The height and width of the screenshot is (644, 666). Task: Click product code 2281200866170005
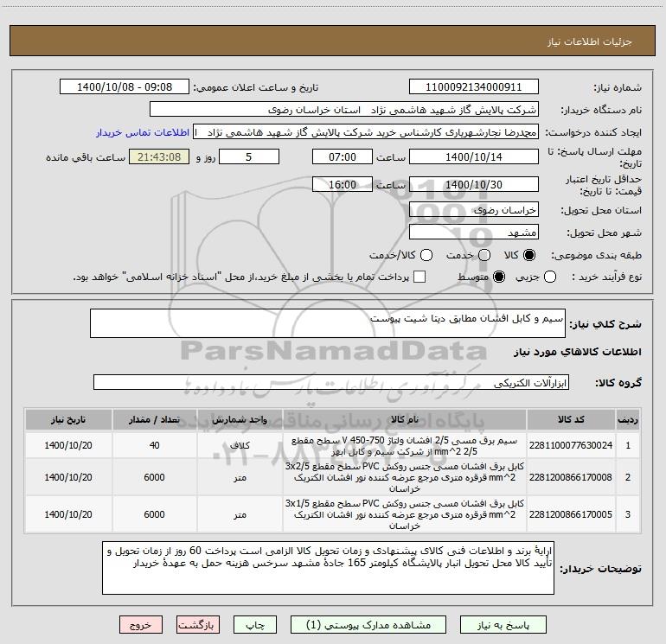click(571, 514)
